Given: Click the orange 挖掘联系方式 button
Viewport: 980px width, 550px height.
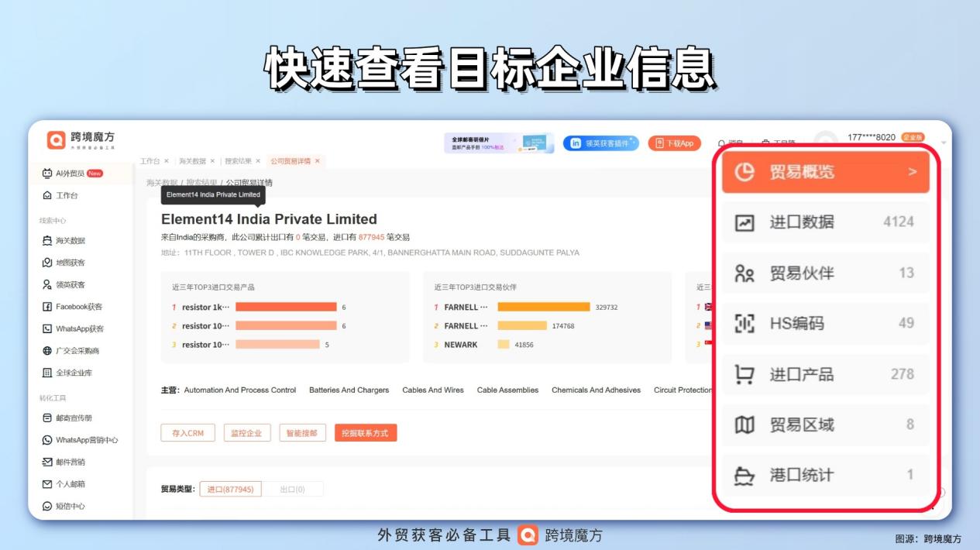Looking at the screenshot, I should tap(366, 433).
